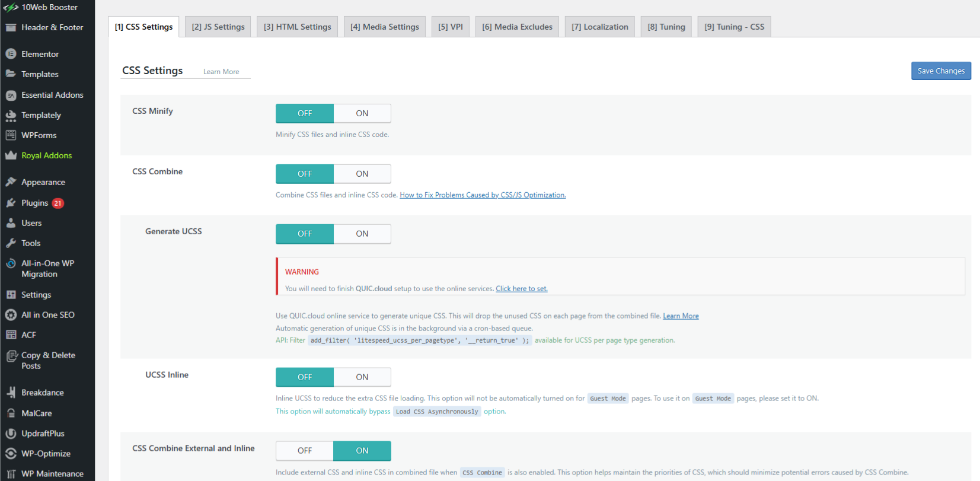Viewport: 980px width, 481px height.
Task: Open the [6] Media Excludes tab
Action: coord(517,27)
